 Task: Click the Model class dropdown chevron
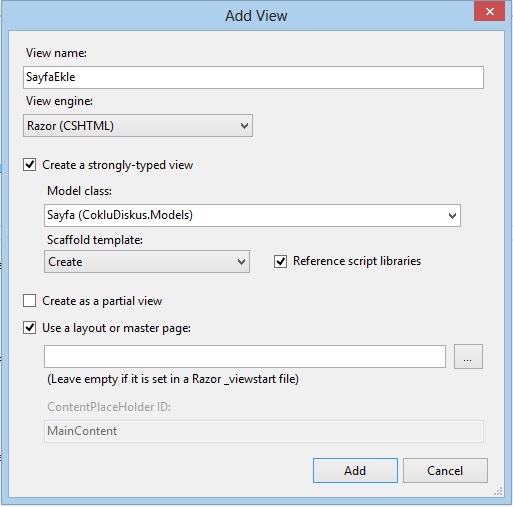[452, 216]
